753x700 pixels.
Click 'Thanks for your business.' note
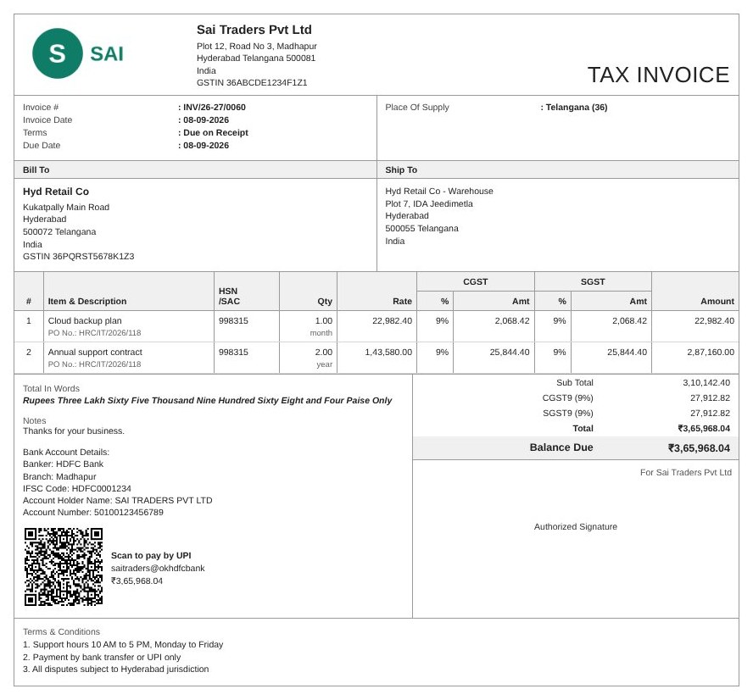74,431
